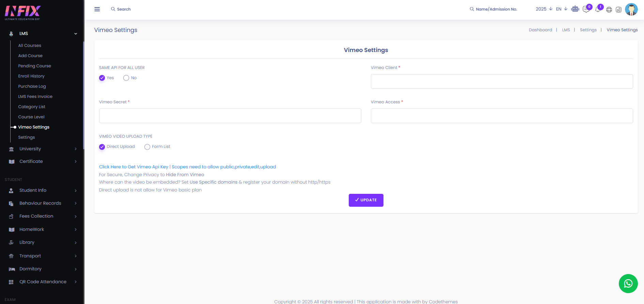This screenshot has height=304, width=644.
Task: Click the University building icon
Action: pyautogui.click(x=12, y=149)
